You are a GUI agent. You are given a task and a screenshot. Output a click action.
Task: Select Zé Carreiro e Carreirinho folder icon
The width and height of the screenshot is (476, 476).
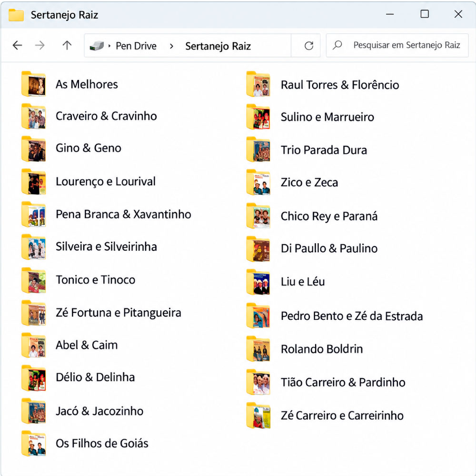click(x=258, y=415)
